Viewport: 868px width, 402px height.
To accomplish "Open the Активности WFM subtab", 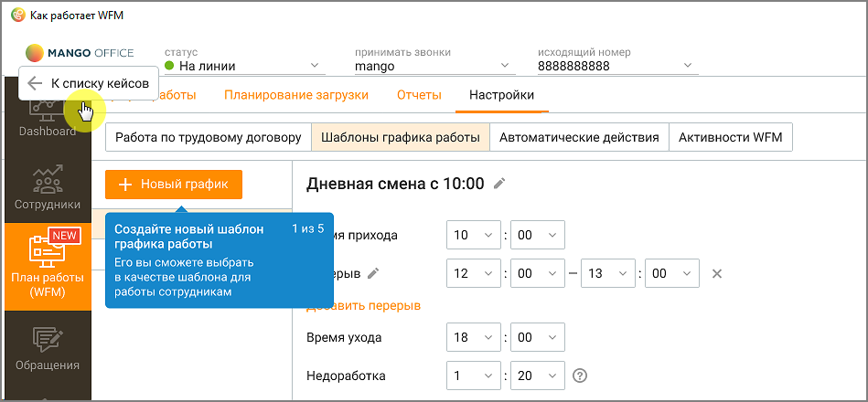I will click(x=731, y=137).
